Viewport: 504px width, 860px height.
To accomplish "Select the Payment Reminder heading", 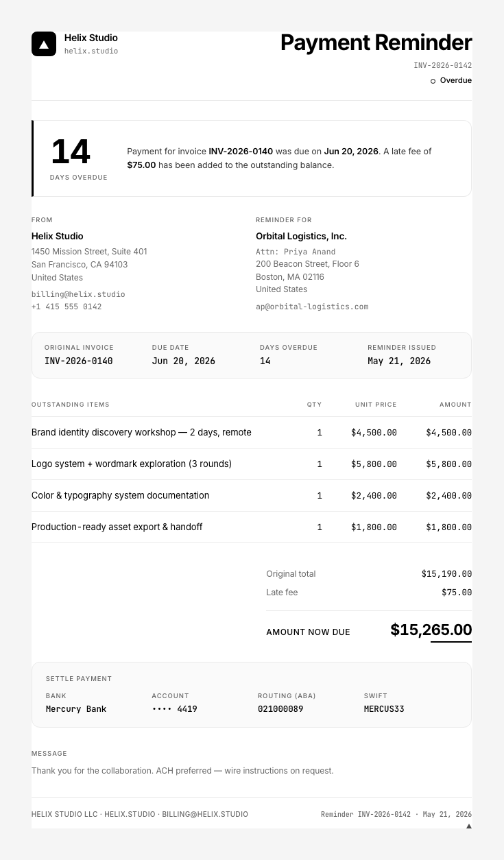I will (x=376, y=43).
